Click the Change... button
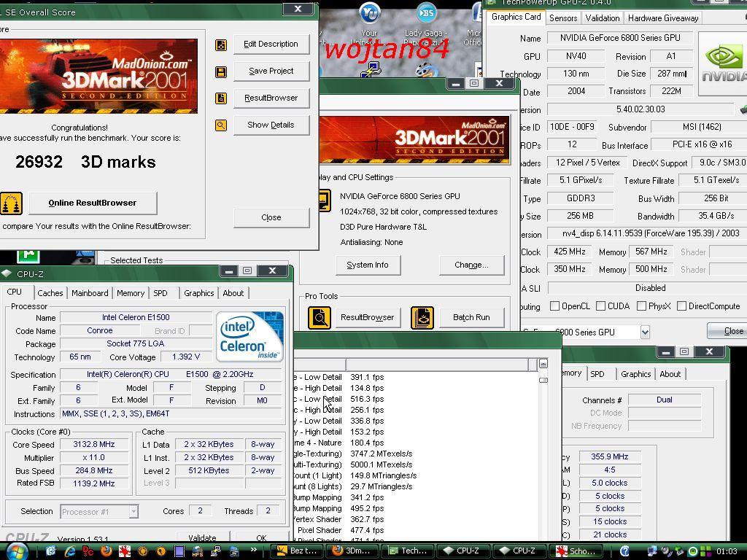 pyautogui.click(x=472, y=265)
